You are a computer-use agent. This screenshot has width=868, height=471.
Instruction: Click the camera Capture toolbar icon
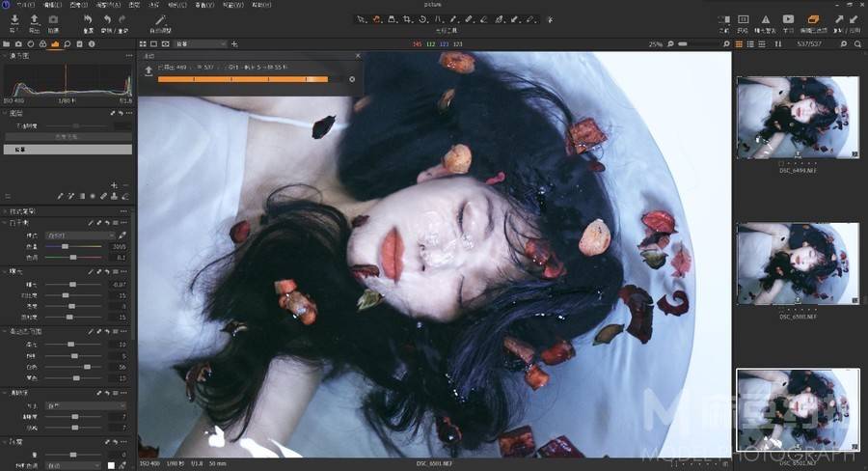pos(53,20)
